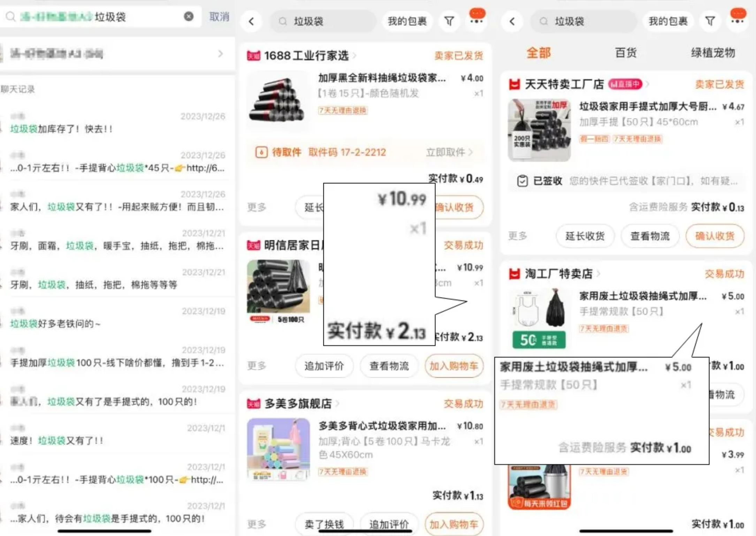Screen dimensions: 756x536
Task: Open 加厚黑全新料抽绳垃圾袋 product title
Action: (382, 78)
